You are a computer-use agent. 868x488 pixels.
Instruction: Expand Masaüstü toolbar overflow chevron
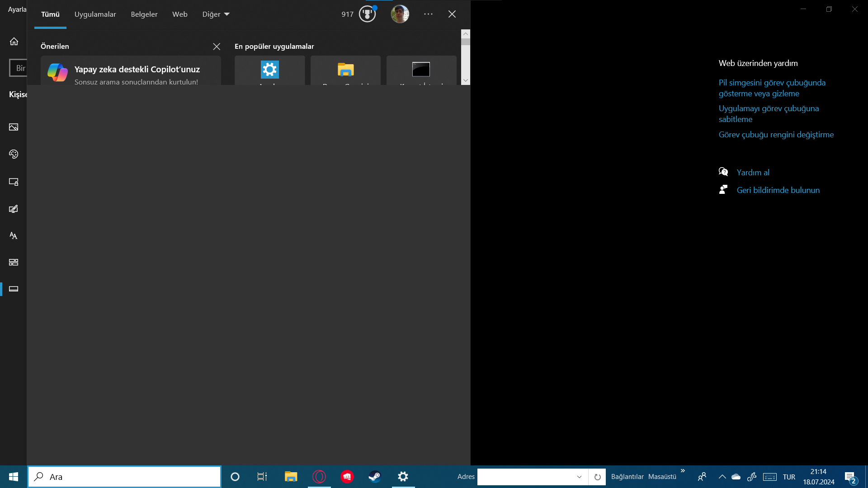tap(683, 471)
